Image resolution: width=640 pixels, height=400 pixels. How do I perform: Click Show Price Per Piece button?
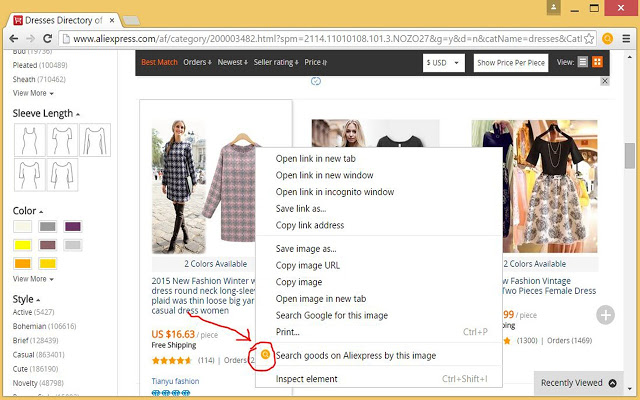(511, 62)
